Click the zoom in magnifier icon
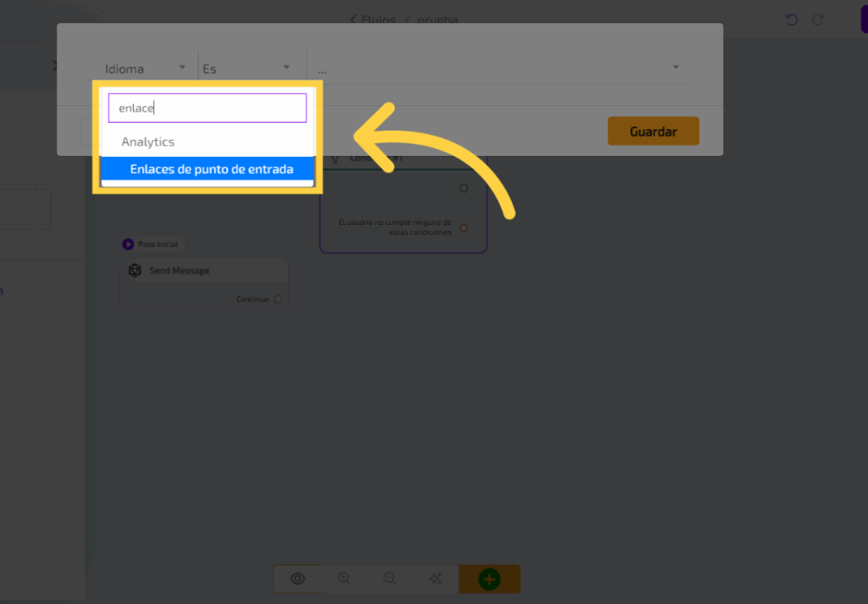Image resolution: width=868 pixels, height=604 pixels. (x=344, y=579)
